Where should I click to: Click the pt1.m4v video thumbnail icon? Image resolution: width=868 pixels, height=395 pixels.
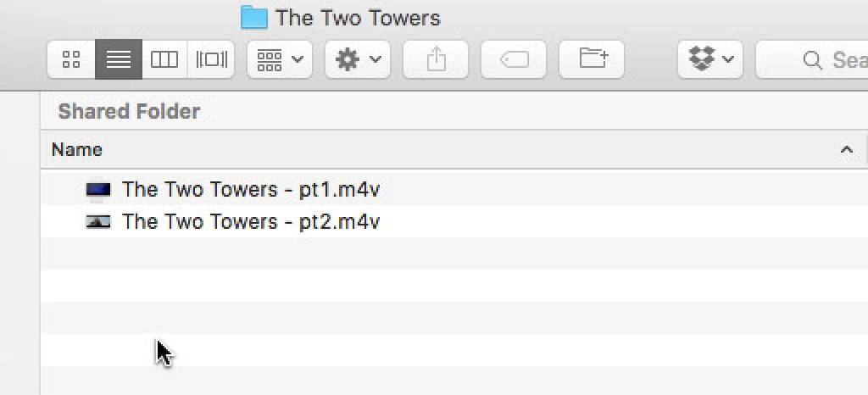click(98, 190)
